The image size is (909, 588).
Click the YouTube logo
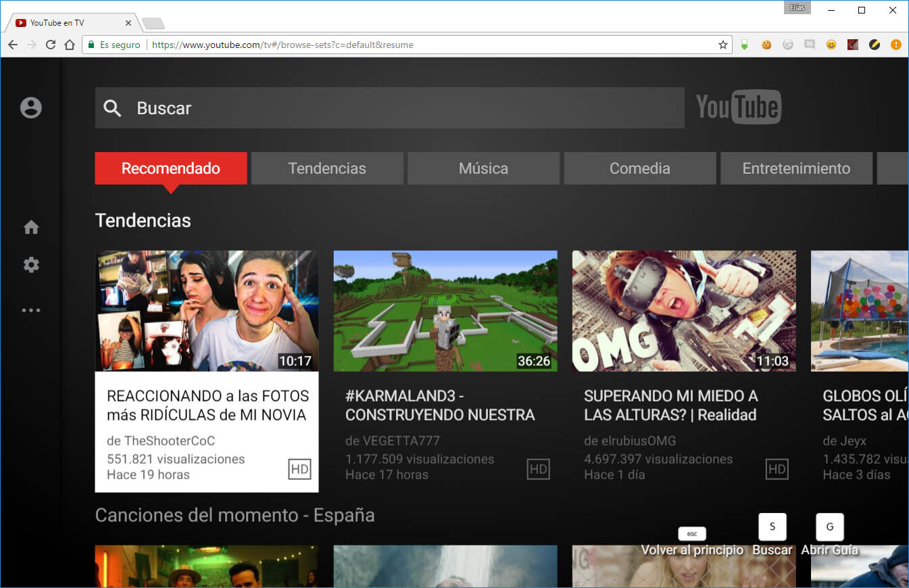pyautogui.click(x=738, y=107)
